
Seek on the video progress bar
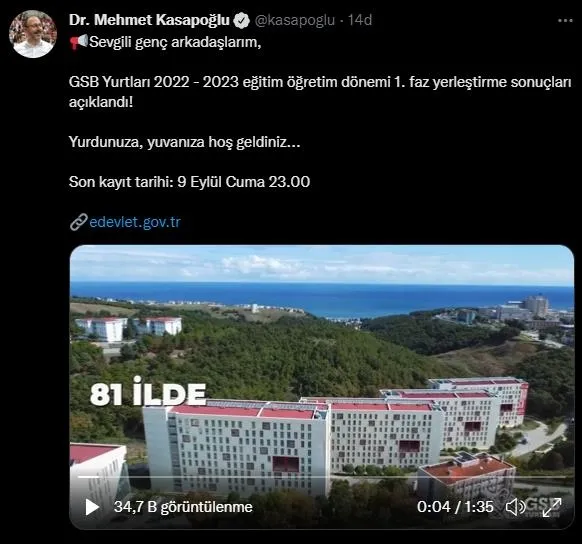point(322,477)
